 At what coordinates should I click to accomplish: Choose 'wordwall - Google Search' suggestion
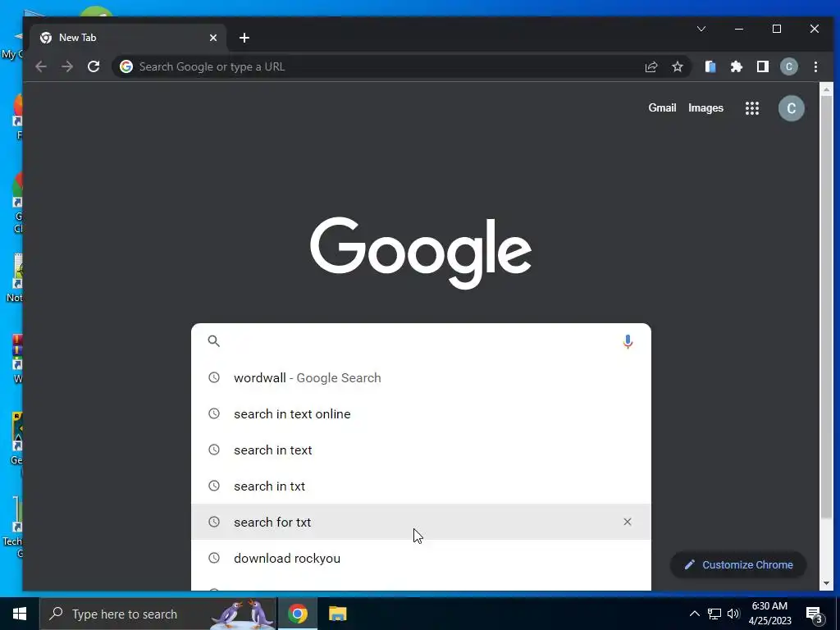click(x=421, y=377)
